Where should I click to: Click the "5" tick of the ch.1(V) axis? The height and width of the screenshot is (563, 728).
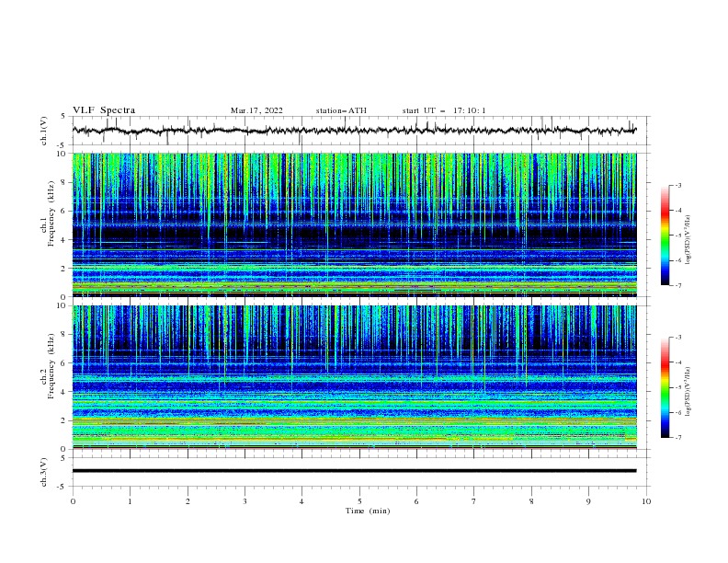(x=63, y=116)
